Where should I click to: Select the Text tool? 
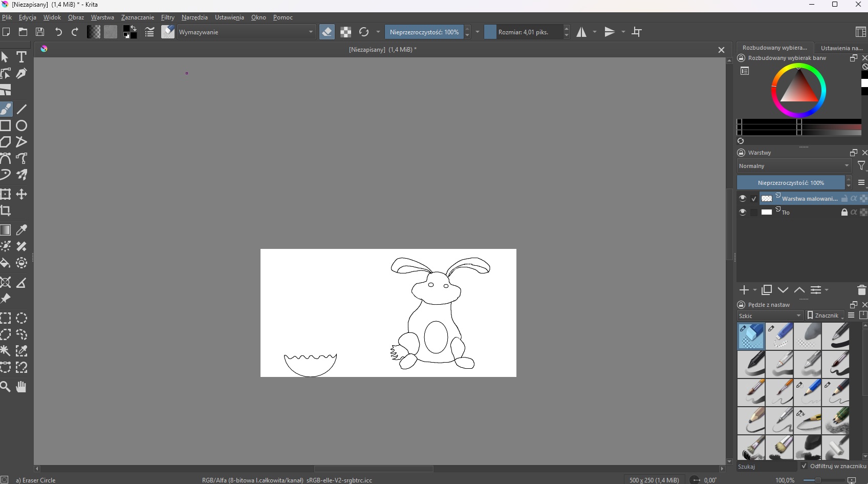[x=21, y=57]
